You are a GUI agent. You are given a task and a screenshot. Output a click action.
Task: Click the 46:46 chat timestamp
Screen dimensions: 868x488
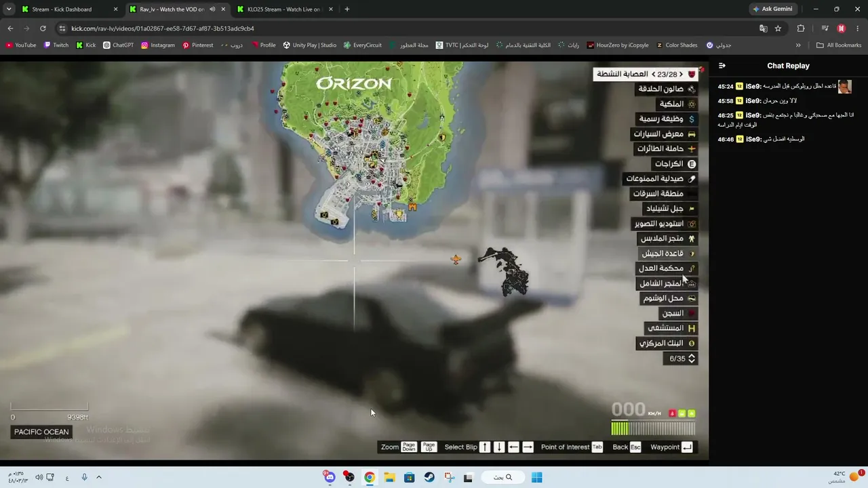point(726,139)
